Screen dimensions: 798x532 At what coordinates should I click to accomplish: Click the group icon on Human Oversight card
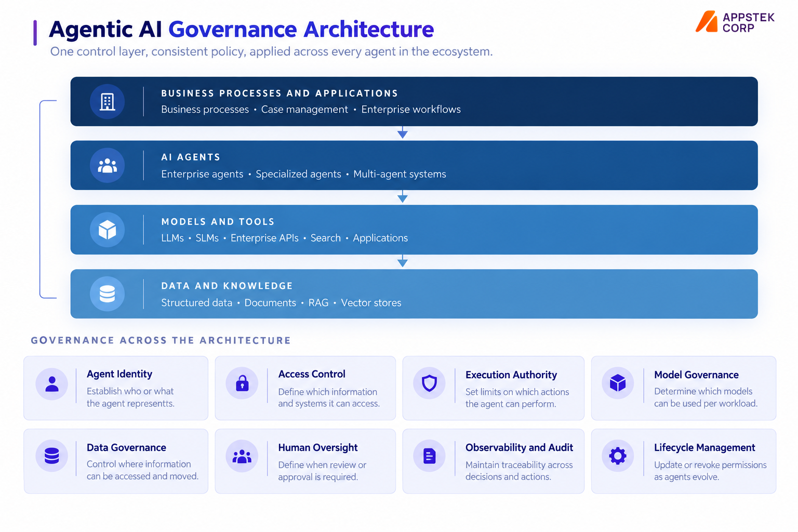click(x=242, y=456)
